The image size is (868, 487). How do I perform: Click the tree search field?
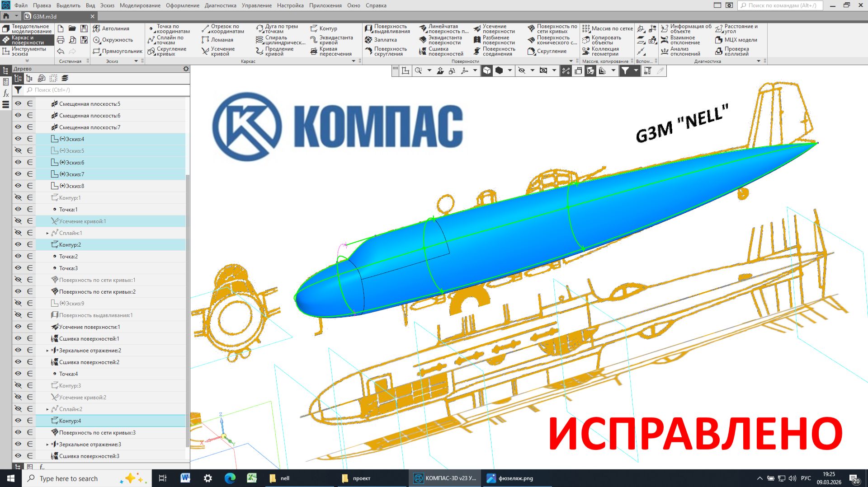[107, 90]
